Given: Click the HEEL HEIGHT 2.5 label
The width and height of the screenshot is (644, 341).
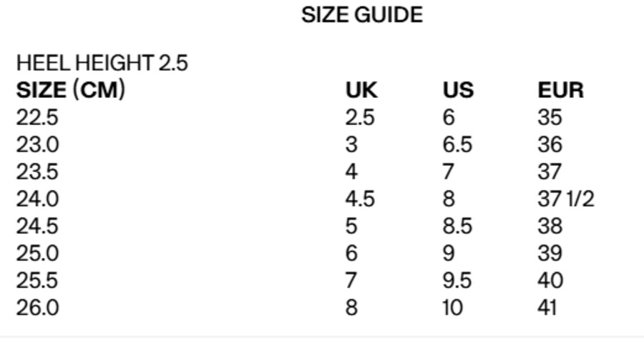Looking at the screenshot, I should [102, 63].
